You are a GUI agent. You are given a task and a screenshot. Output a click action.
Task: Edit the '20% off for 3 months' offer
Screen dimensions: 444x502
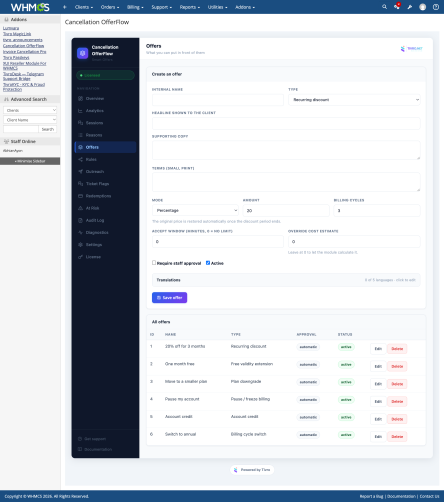click(378, 349)
